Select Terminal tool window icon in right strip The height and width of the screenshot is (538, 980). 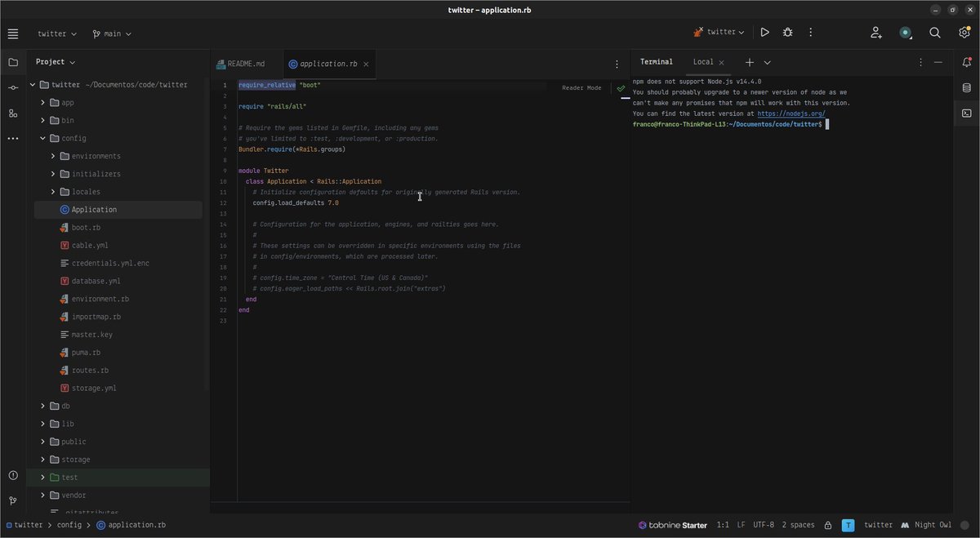click(x=967, y=113)
